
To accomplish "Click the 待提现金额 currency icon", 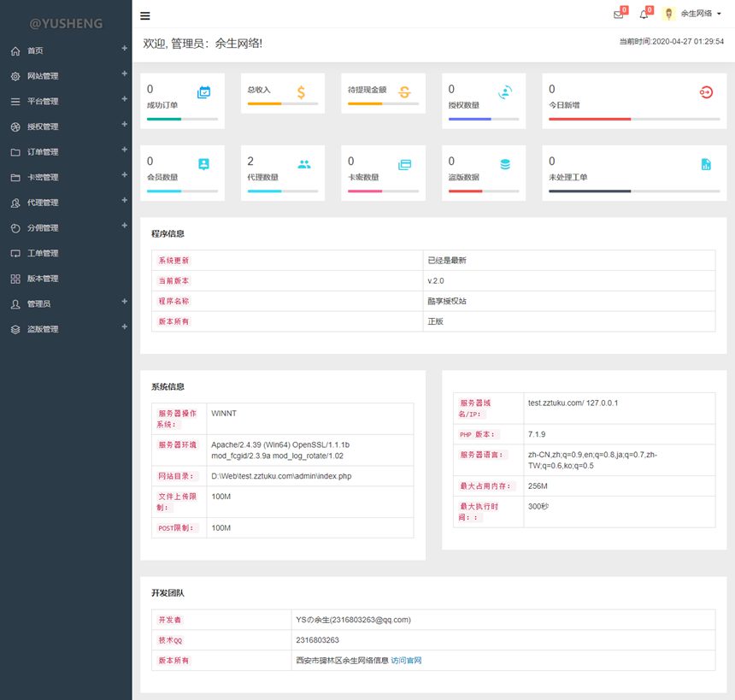I will click(404, 92).
